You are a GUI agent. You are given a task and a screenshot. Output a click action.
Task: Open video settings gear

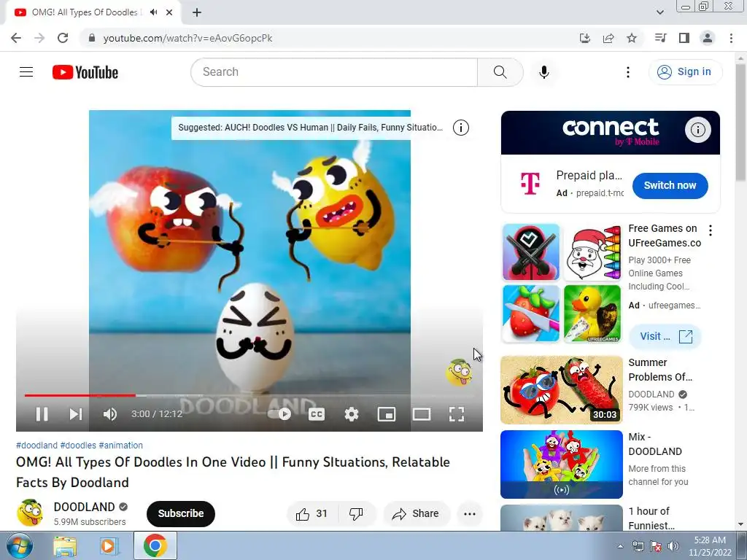pos(352,414)
